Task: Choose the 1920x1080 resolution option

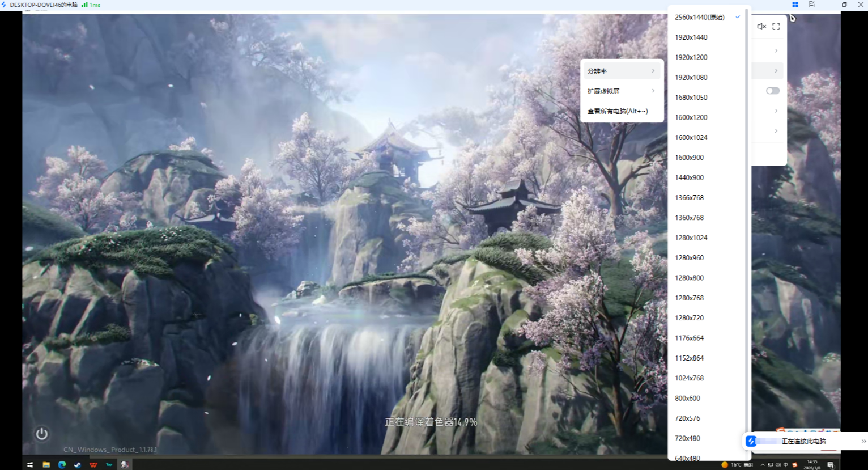Action: click(691, 78)
